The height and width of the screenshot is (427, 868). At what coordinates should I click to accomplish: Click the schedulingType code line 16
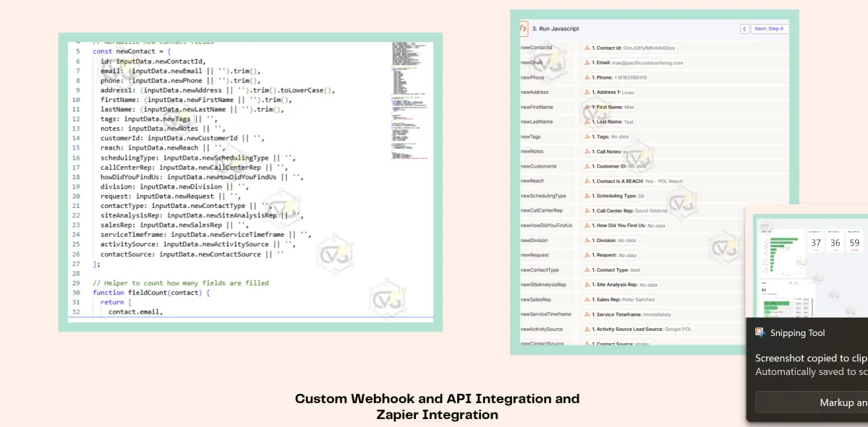click(198, 158)
